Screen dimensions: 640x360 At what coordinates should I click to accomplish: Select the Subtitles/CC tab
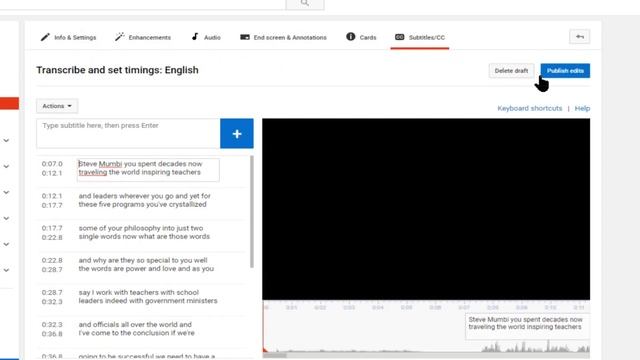click(420, 37)
